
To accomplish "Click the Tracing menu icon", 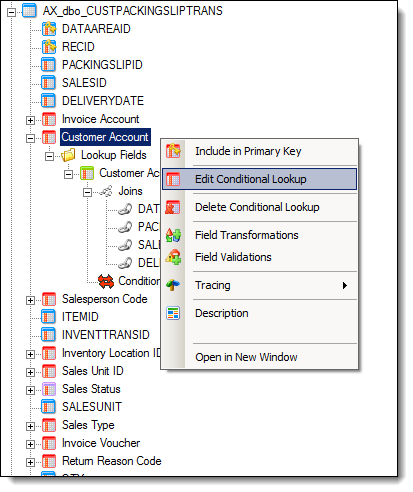I will click(x=173, y=285).
